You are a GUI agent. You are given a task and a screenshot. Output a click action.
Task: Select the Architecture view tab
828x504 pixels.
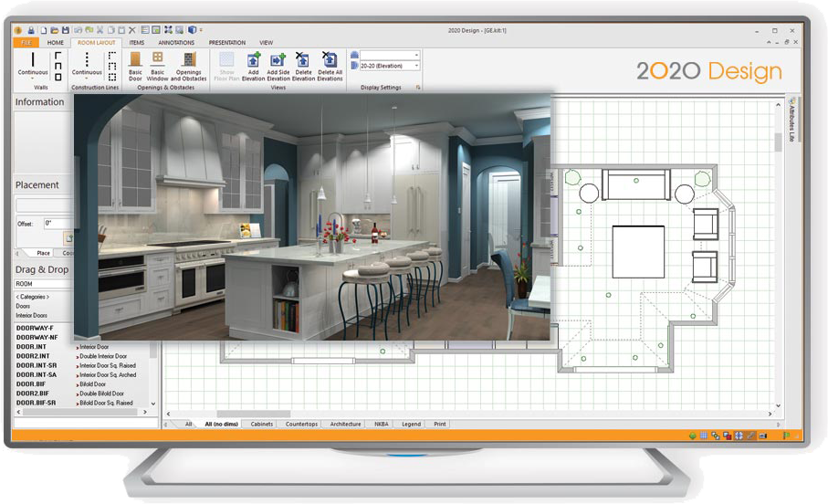click(345, 425)
